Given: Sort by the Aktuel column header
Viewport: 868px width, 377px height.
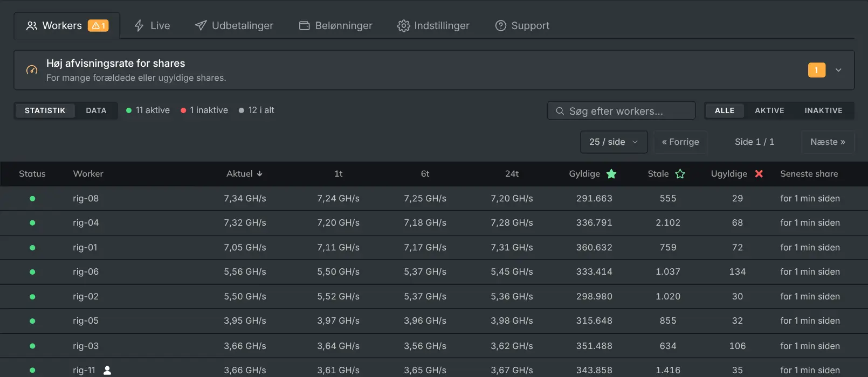Looking at the screenshot, I should 244,174.
